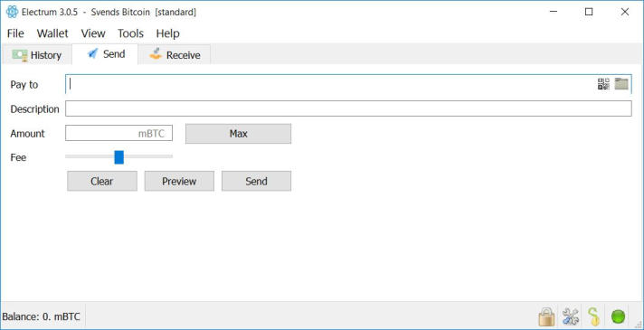Image resolution: width=644 pixels, height=330 pixels.
Task: Open the File menu
Action: [x=15, y=33]
